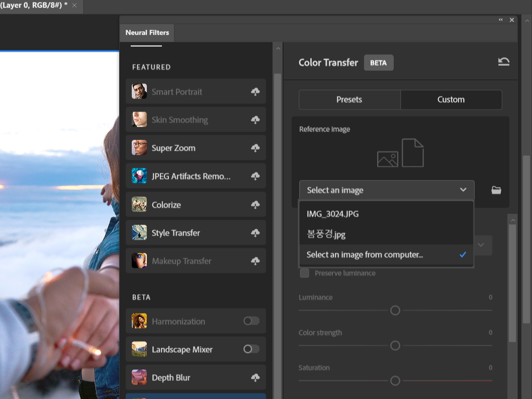Switch to the Presets tab
The width and height of the screenshot is (532, 399).
(349, 99)
